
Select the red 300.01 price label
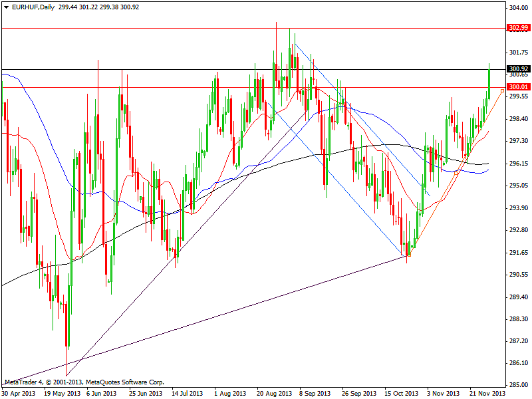pos(518,86)
